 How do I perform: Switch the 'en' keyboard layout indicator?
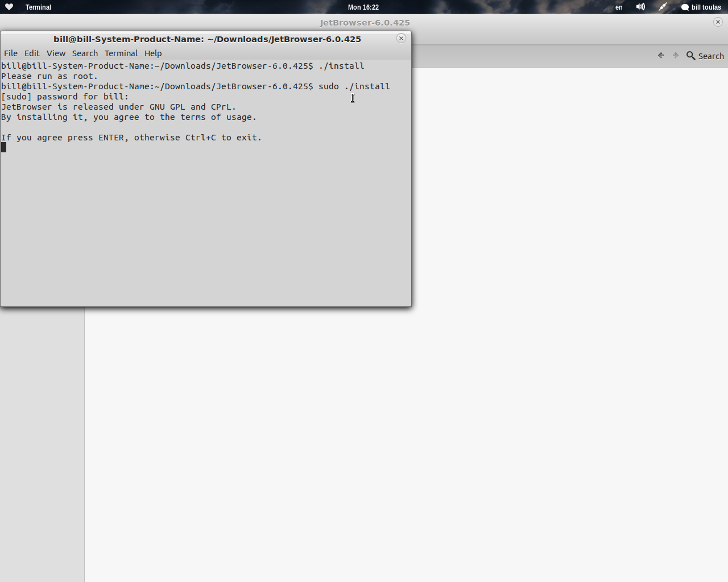619,7
